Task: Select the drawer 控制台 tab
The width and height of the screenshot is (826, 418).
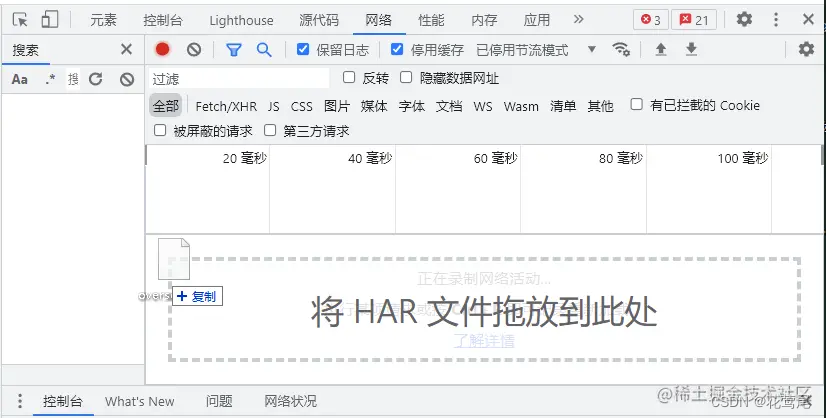Action: pyautogui.click(x=63, y=402)
